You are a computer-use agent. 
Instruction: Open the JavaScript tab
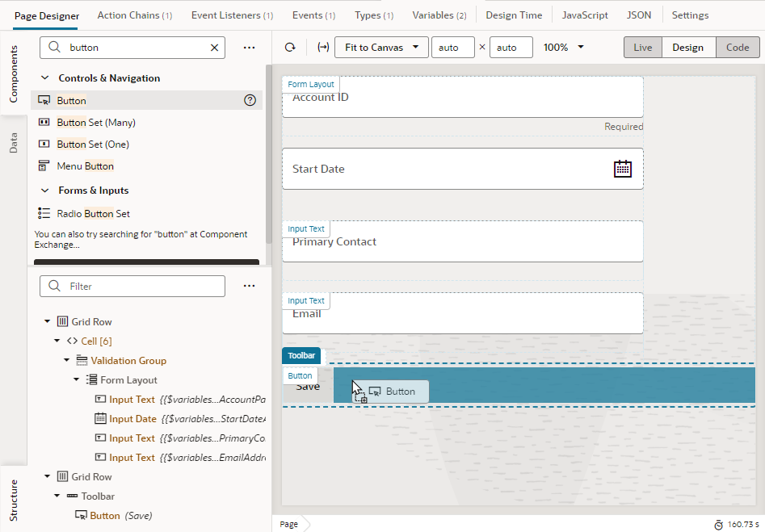pos(585,15)
